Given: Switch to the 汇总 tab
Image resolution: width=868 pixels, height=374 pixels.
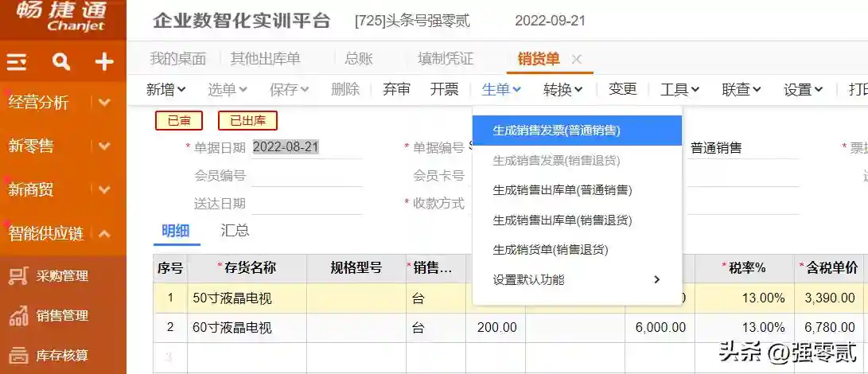Looking at the screenshot, I should pyautogui.click(x=235, y=231).
